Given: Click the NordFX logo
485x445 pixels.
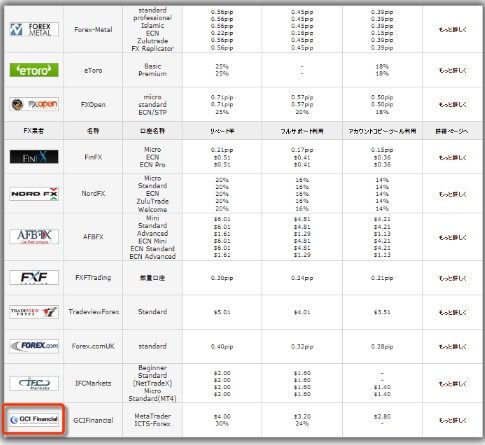Looking at the screenshot, I should pyautogui.click(x=34, y=194).
